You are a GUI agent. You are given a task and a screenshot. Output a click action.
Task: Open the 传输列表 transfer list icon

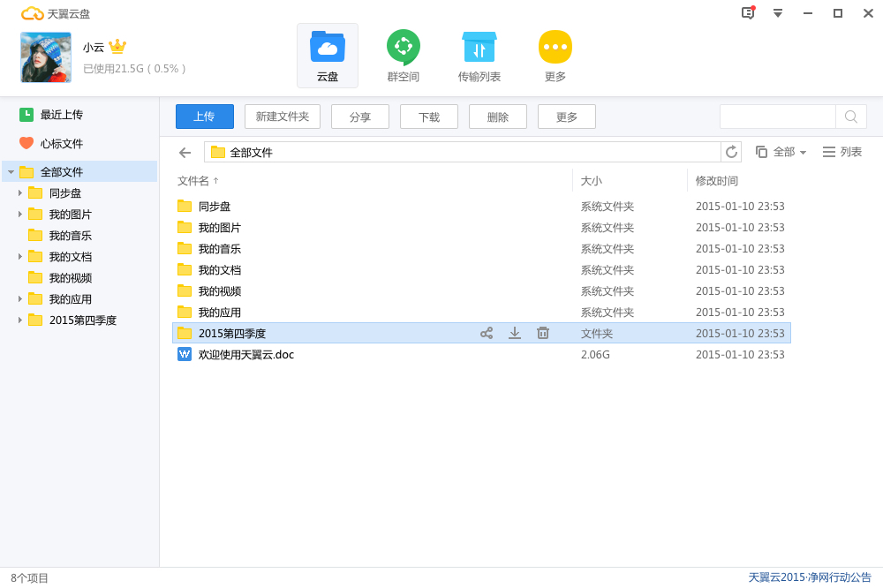pyautogui.click(x=479, y=49)
